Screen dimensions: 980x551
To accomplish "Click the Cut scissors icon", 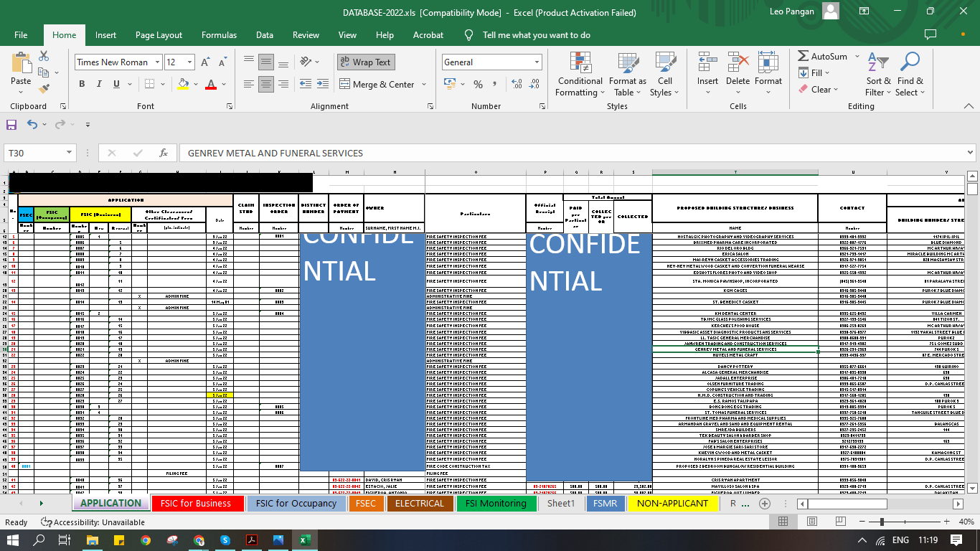I will tap(44, 56).
